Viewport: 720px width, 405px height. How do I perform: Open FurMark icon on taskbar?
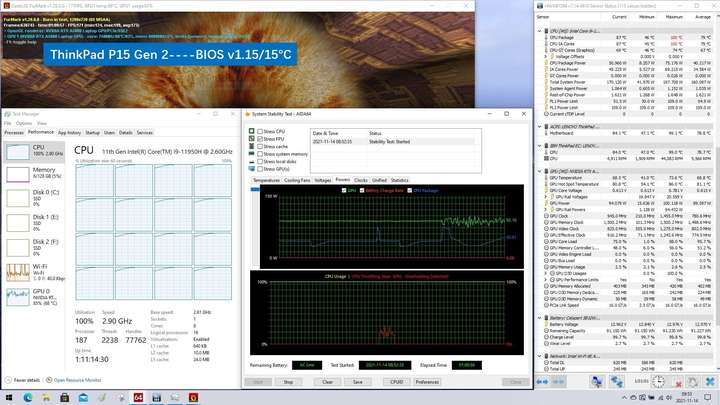click(x=193, y=397)
